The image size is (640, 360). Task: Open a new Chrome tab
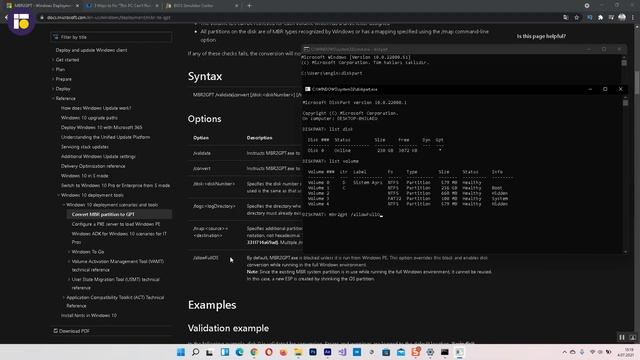coord(249,6)
